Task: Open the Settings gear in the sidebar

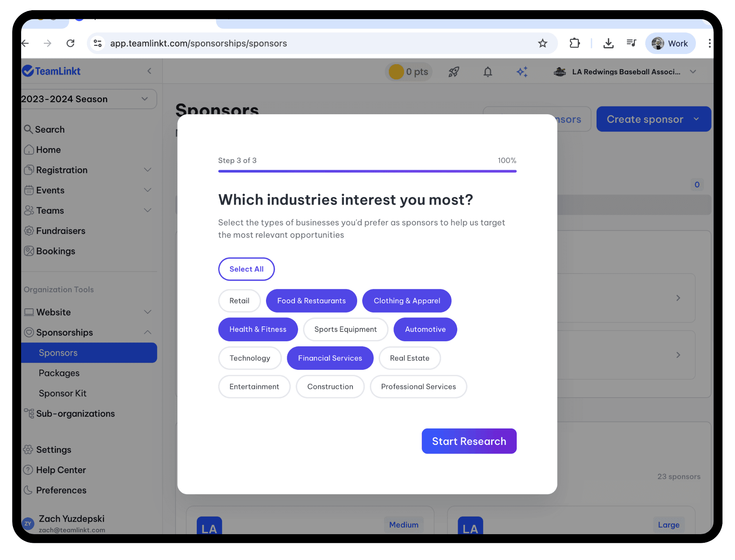Action: pyautogui.click(x=29, y=449)
